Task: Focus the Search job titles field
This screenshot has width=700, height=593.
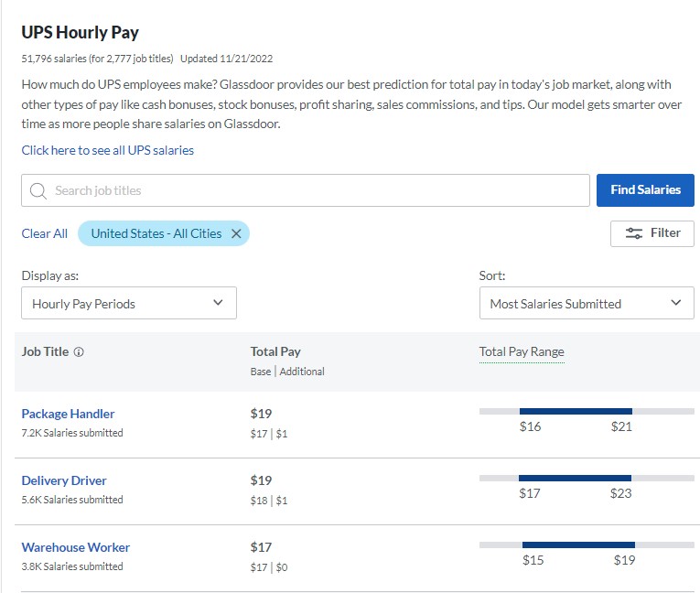Action: click(x=306, y=190)
